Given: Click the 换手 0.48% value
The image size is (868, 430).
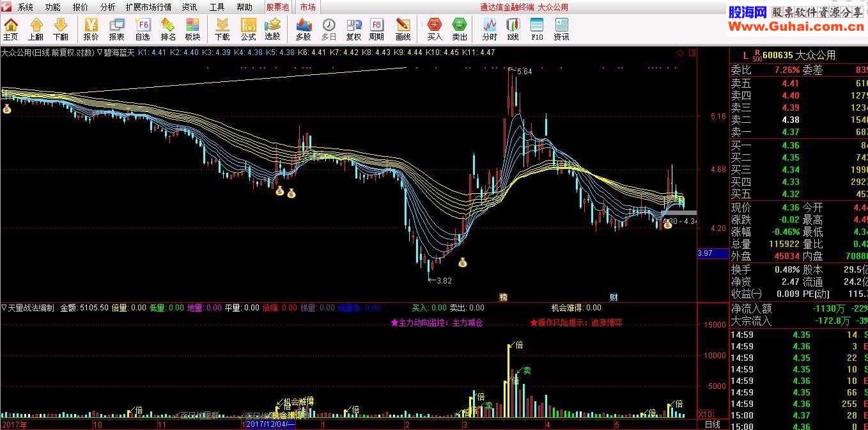Looking at the screenshot, I should [x=787, y=269].
